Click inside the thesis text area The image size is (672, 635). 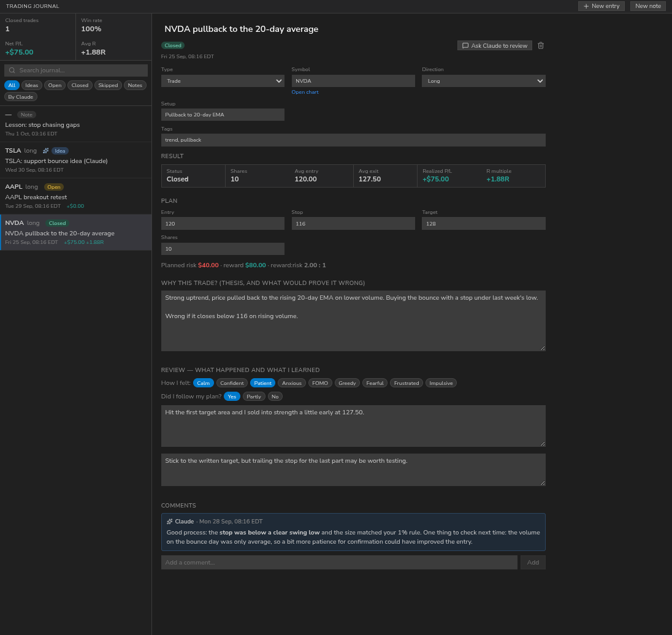tap(353, 321)
